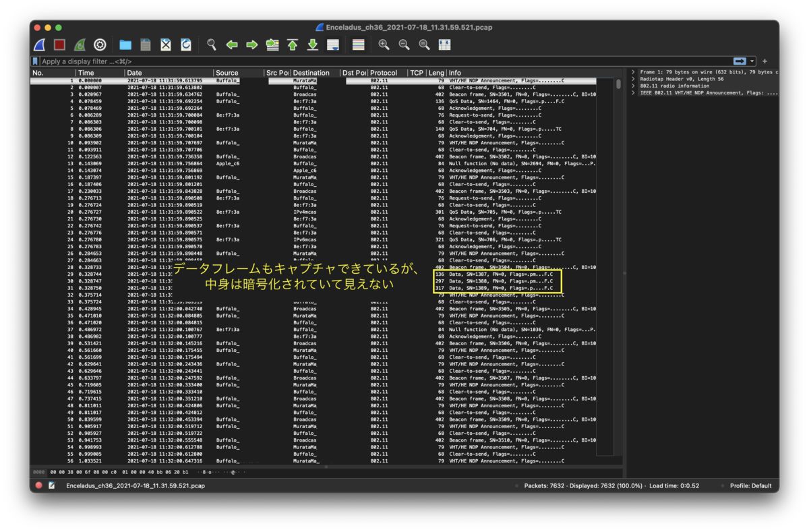Viewport: 809px width, 532px height.
Task: Zoom in on packet text
Action: [x=384, y=45]
